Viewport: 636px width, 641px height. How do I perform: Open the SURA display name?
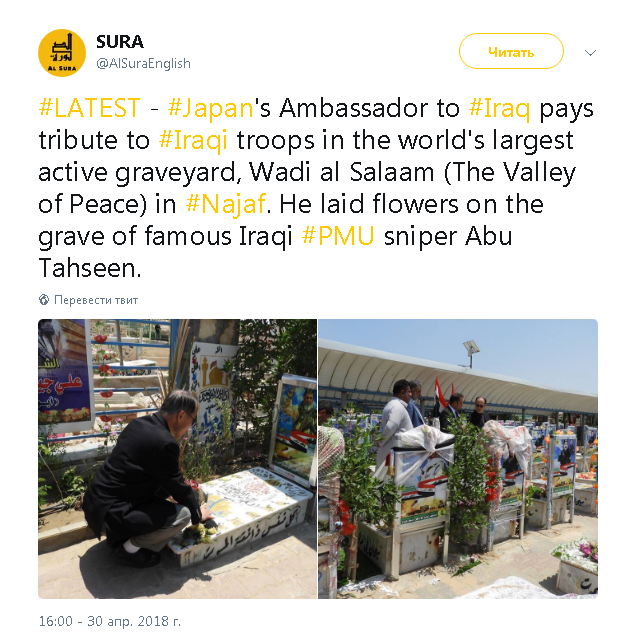click(120, 42)
